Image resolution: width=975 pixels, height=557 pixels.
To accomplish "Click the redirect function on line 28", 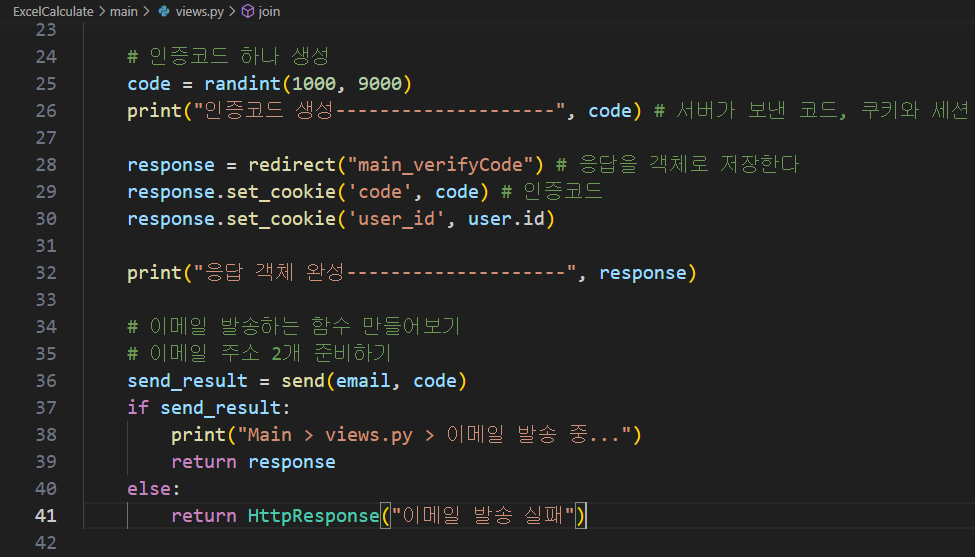I will [292, 165].
